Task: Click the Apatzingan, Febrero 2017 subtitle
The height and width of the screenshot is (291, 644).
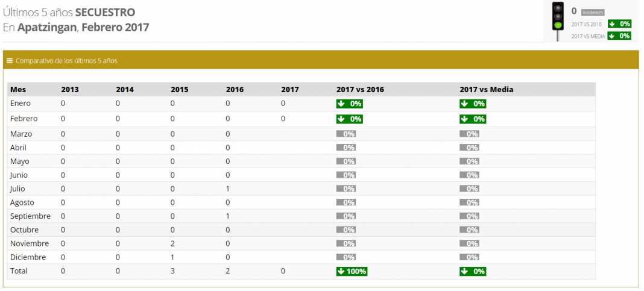Action: 76,28
